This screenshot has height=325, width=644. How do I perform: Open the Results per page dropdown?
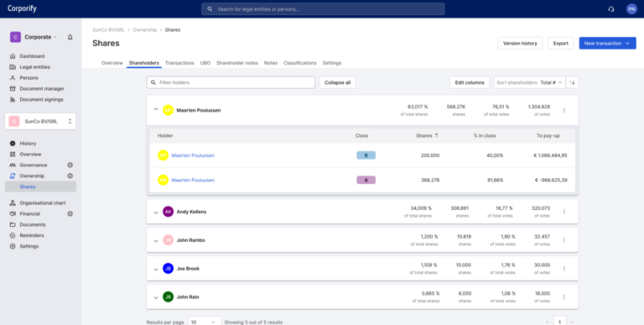(205, 322)
